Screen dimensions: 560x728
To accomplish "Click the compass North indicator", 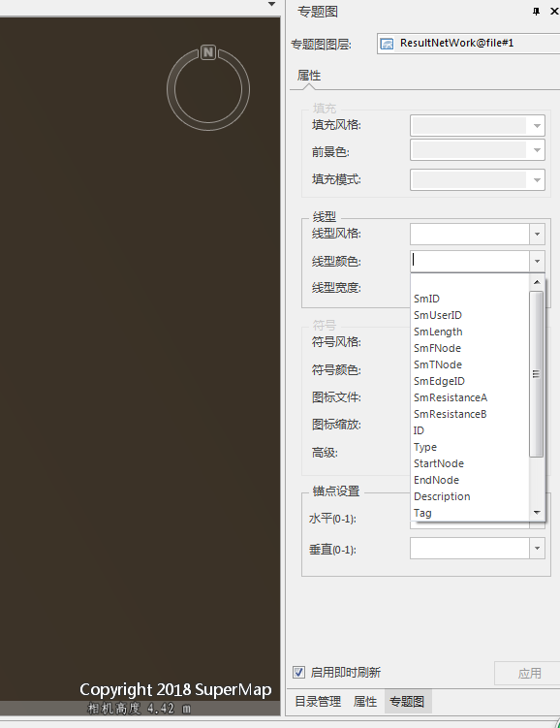I will (x=208, y=52).
